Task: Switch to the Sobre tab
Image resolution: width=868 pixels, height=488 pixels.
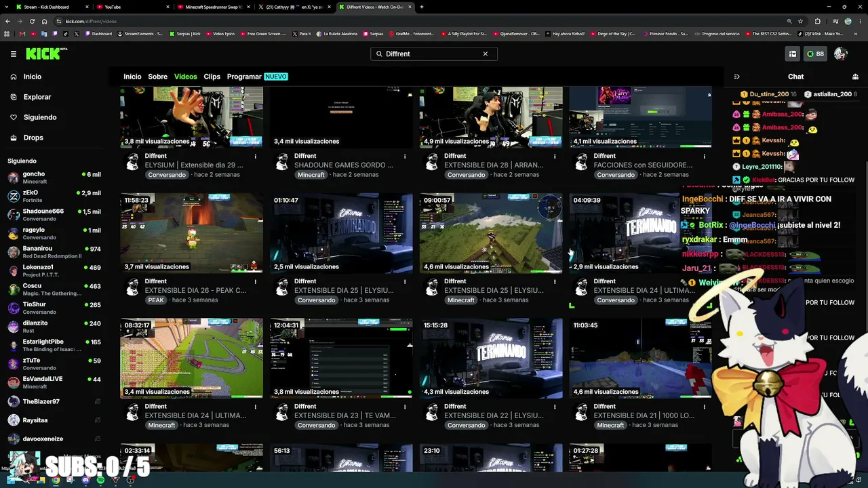Action: pos(158,77)
